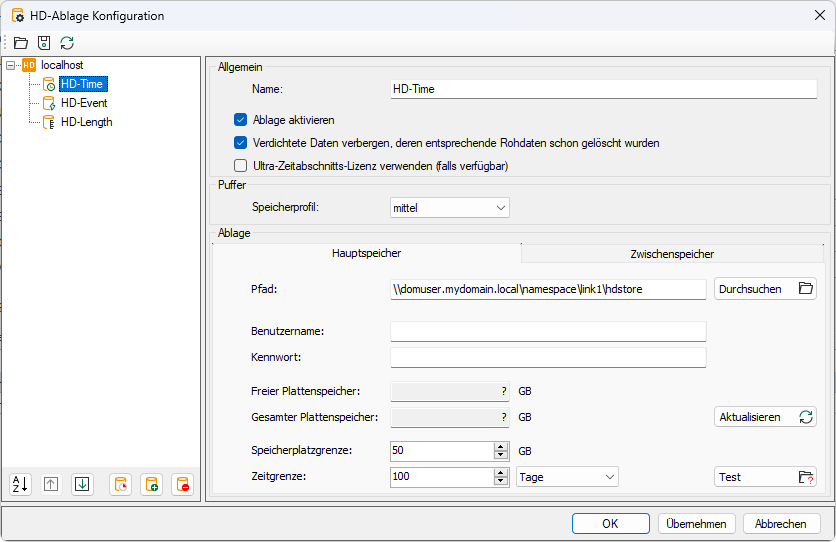Select HD-Event in the tree

click(x=84, y=103)
